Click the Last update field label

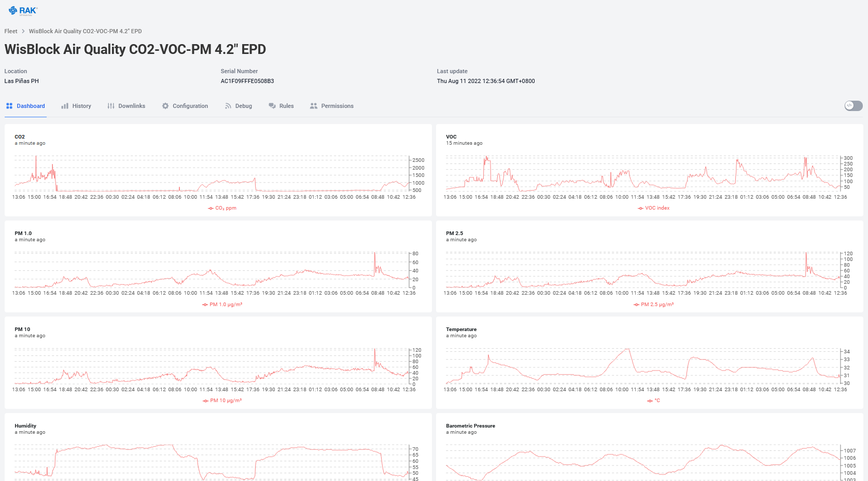(452, 71)
